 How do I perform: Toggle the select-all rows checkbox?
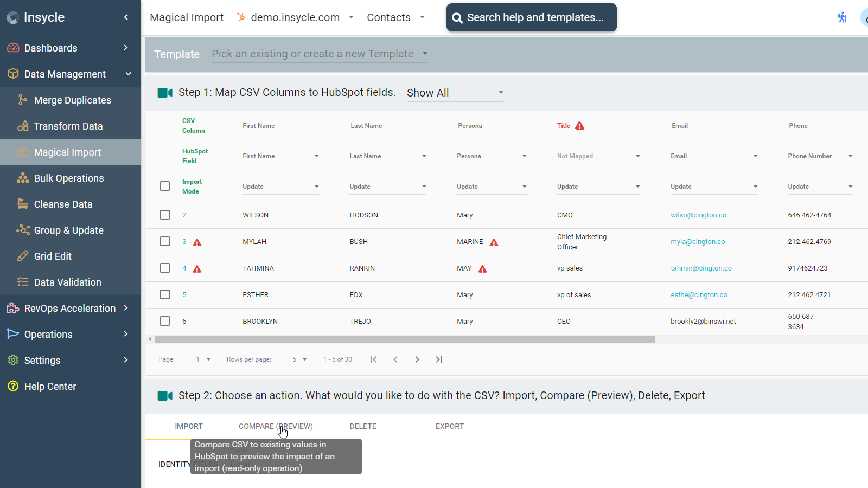[165, 186]
